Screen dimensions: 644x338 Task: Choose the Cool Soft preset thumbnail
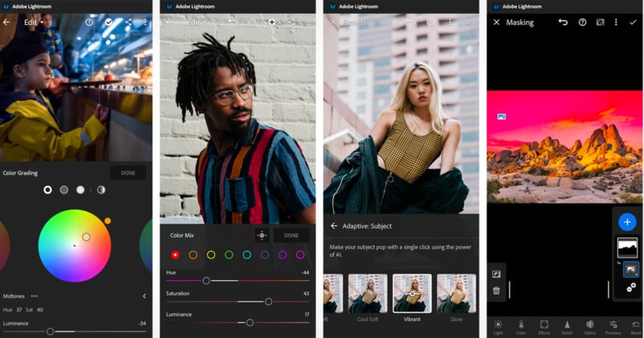[368, 293]
